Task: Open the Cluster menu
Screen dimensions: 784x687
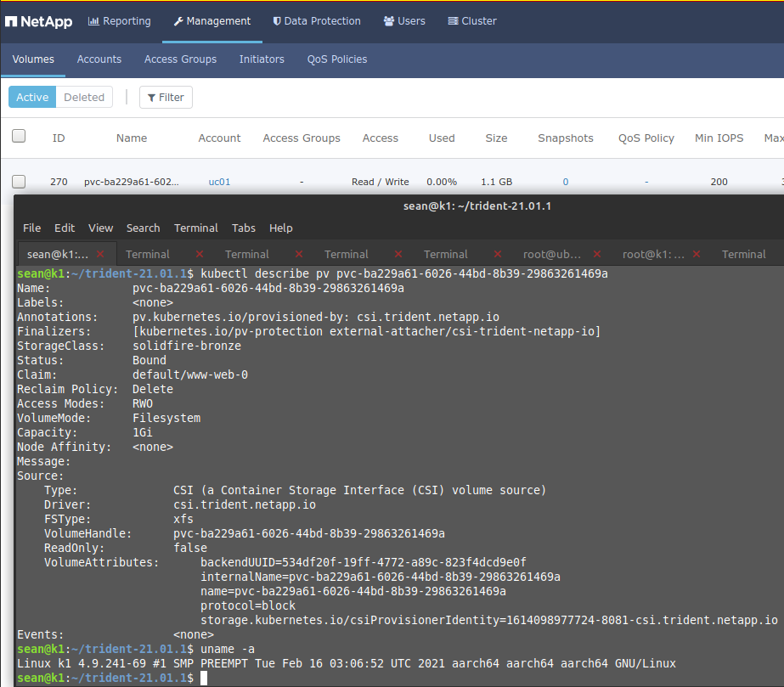Action: [472, 21]
